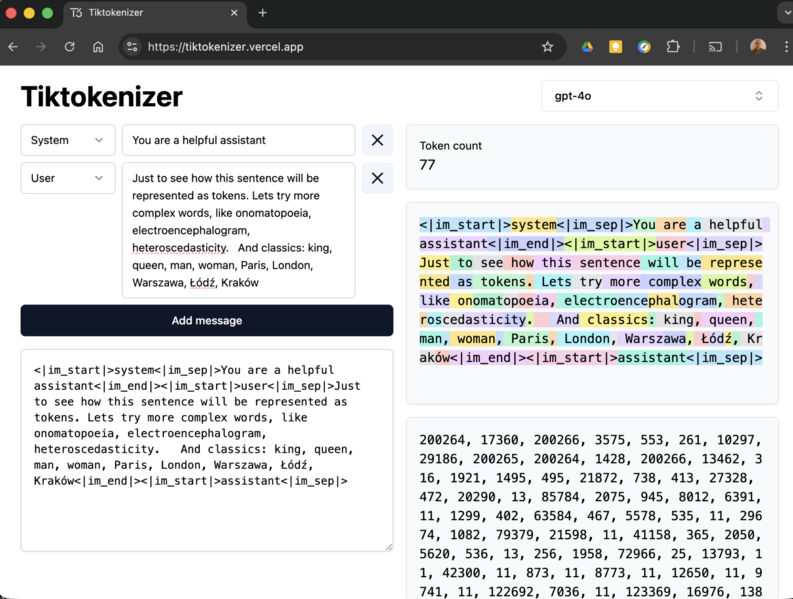Click the raw prompt text area
The image size is (793, 599).
click(206, 450)
